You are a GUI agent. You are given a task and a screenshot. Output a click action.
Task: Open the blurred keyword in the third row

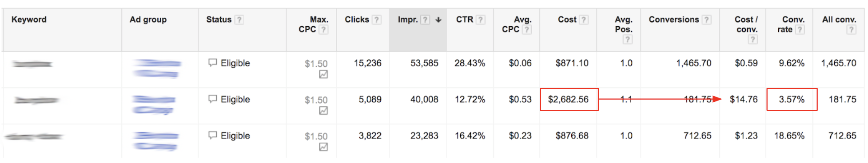(34, 136)
